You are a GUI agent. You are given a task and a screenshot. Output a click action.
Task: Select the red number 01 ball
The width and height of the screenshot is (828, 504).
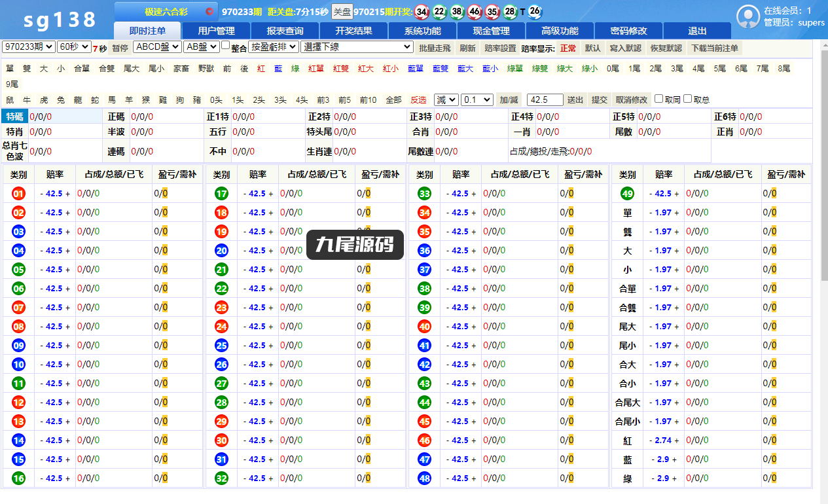click(x=18, y=194)
